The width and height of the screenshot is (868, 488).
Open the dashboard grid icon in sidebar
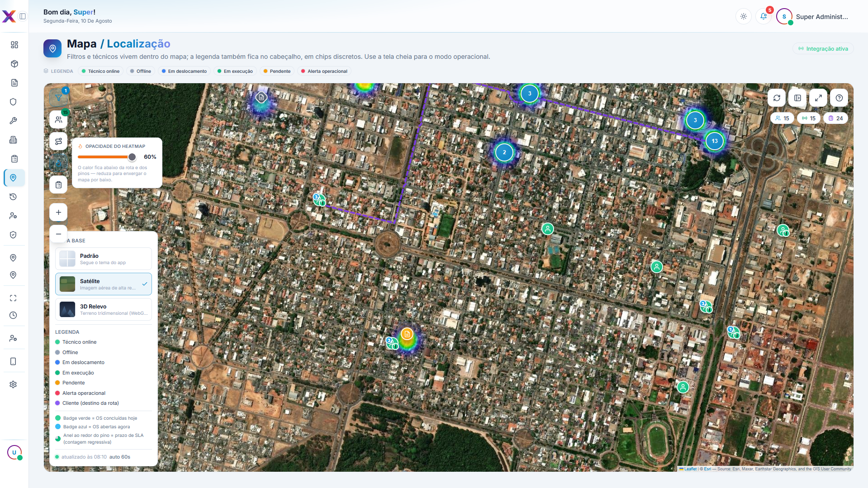coord(14,45)
